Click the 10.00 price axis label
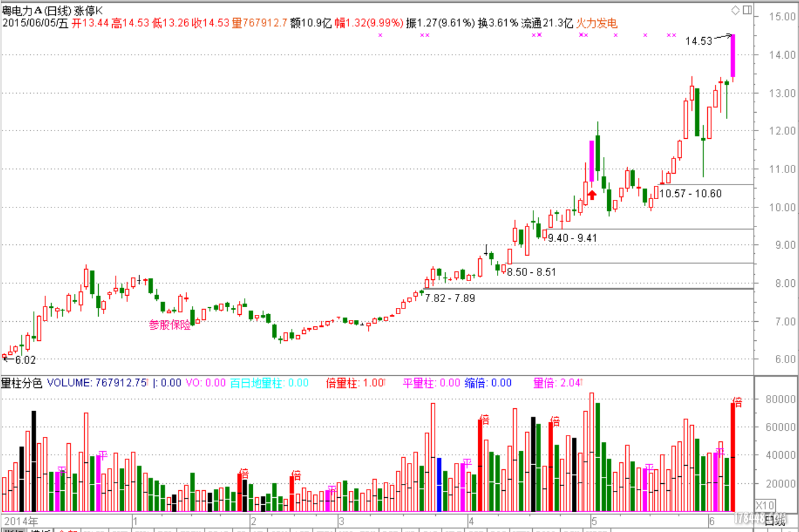The image size is (799, 532). (x=782, y=207)
